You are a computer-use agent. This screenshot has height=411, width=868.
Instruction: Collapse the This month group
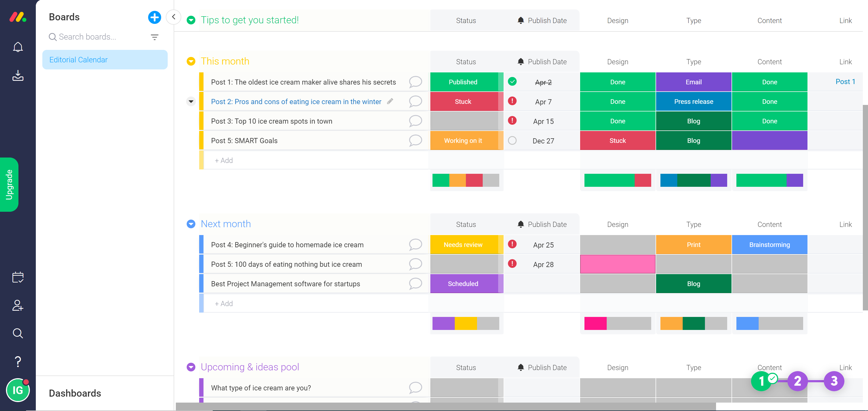191,61
